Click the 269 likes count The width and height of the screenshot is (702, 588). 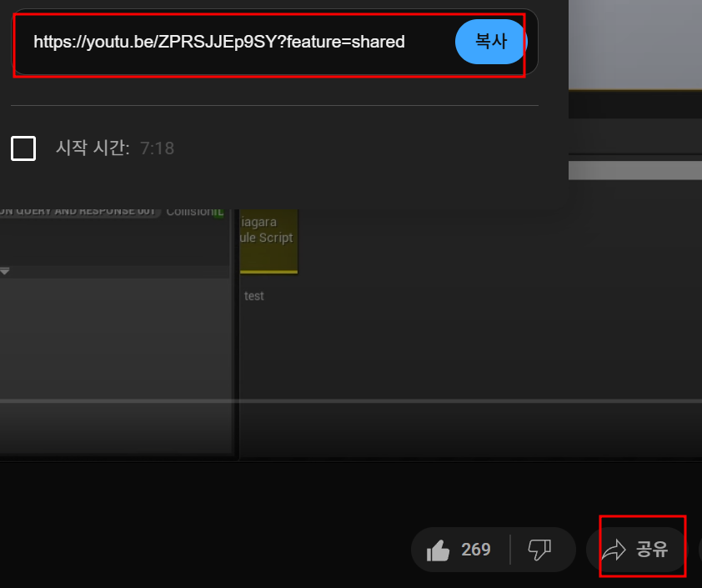tap(476, 550)
